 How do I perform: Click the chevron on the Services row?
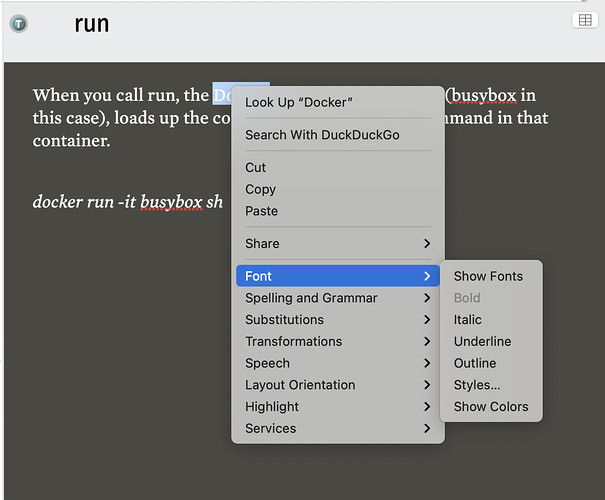pos(427,428)
